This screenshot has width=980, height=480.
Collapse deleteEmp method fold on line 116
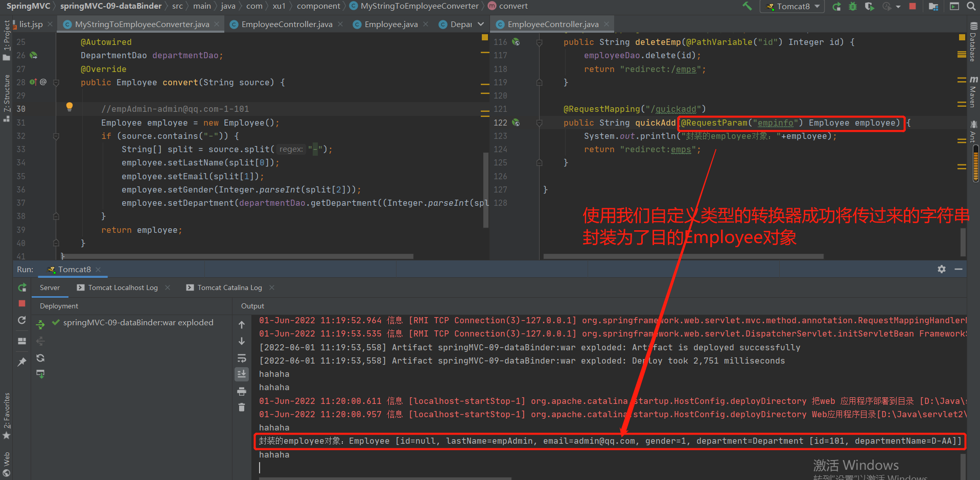point(539,42)
